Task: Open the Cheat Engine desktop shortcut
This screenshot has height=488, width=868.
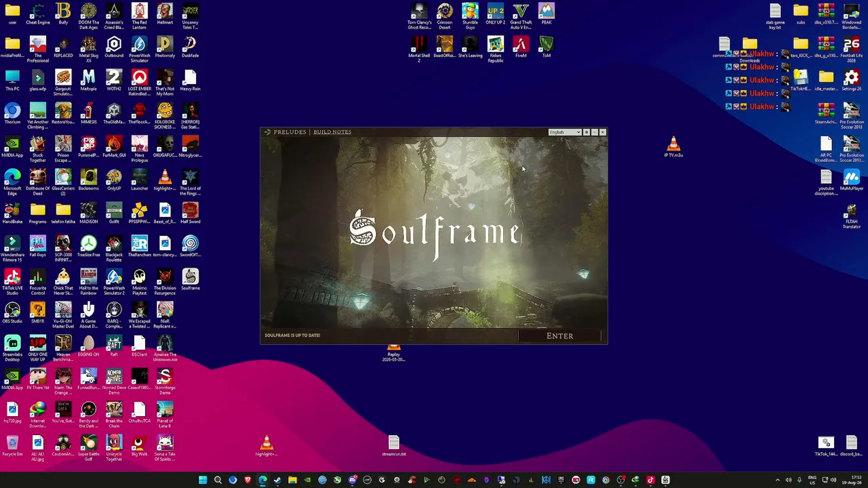Action: point(38,14)
